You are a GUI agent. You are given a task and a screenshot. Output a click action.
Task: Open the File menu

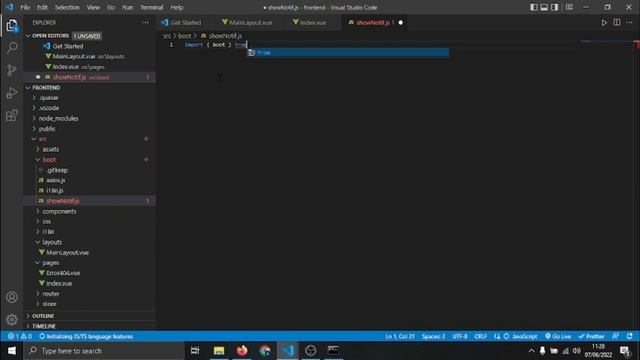pyautogui.click(x=25, y=7)
